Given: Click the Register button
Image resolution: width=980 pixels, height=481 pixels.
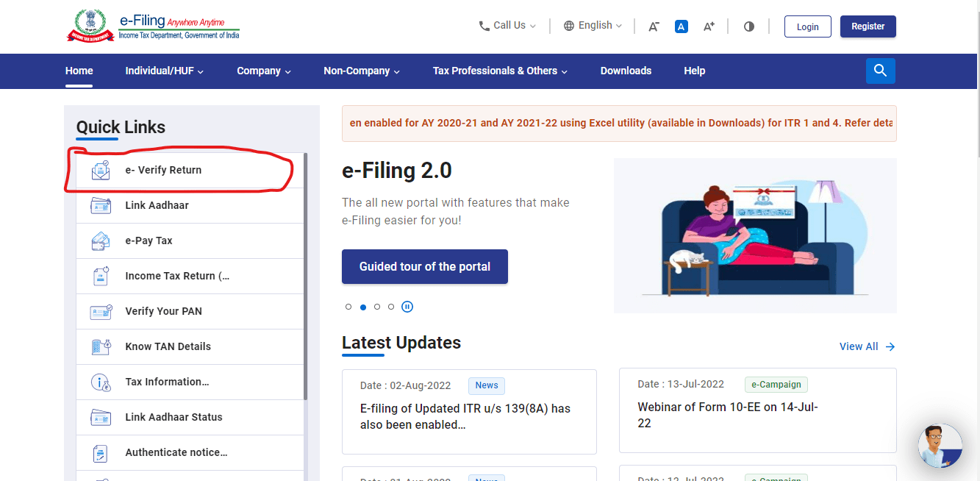Looking at the screenshot, I should pos(868,26).
